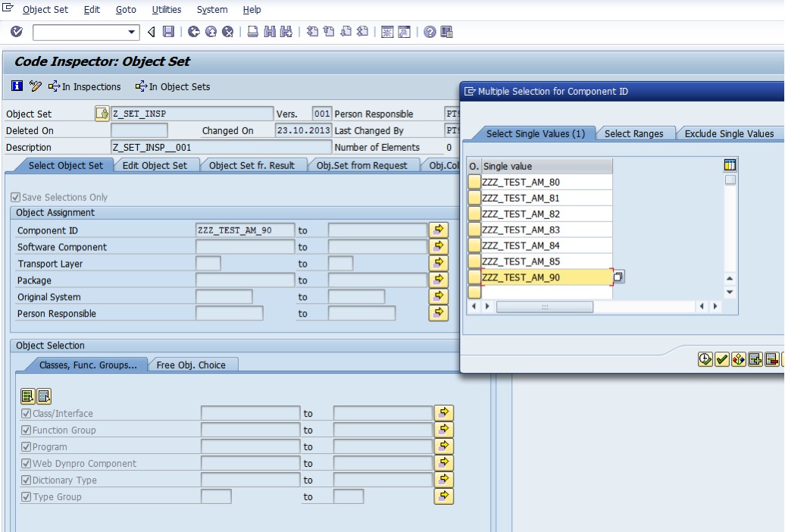Open selection options for ZZZ_TEST_AM_80 row
Viewport: 785px width, 532px height.
[x=474, y=182]
